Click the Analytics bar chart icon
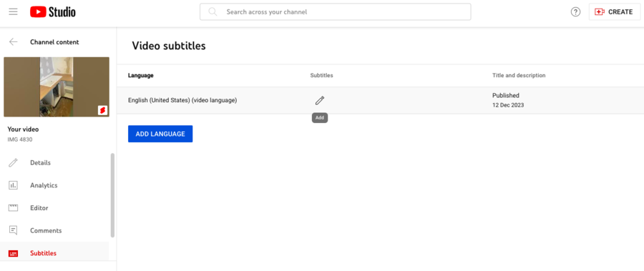The width and height of the screenshot is (644, 271). [13, 185]
